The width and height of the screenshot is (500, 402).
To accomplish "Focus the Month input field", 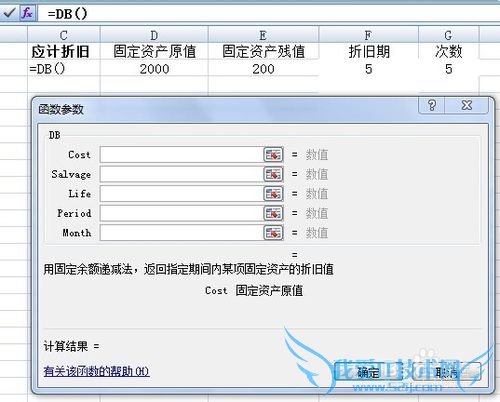I will tap(182, 233).
